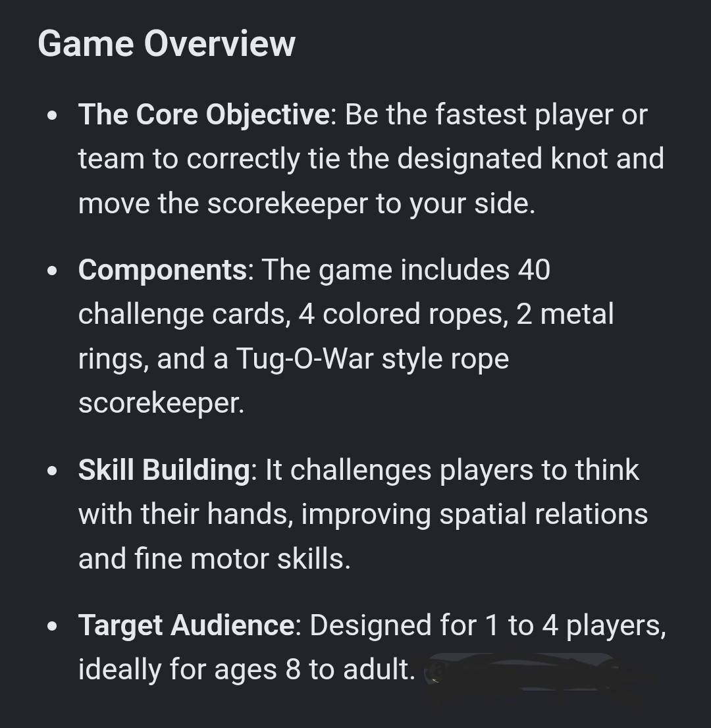Click the favicon inside the source chip
711x728 pixels.
(435, 671)
